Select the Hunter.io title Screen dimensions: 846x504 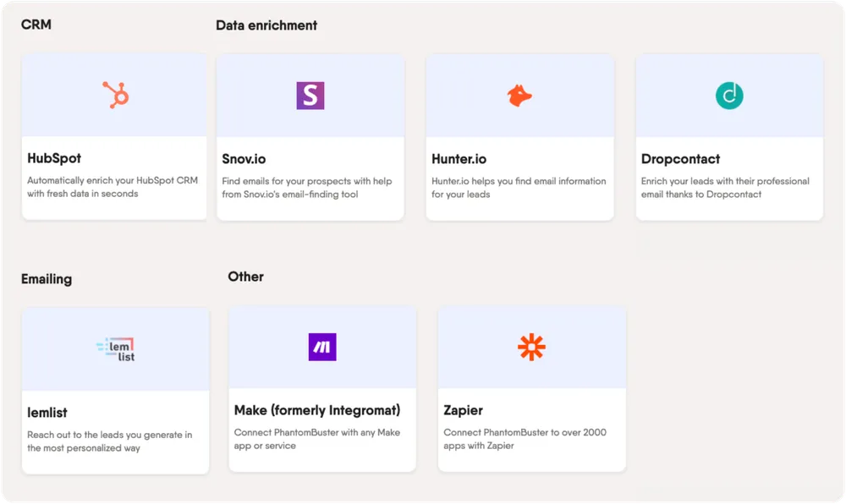point(459,159)
